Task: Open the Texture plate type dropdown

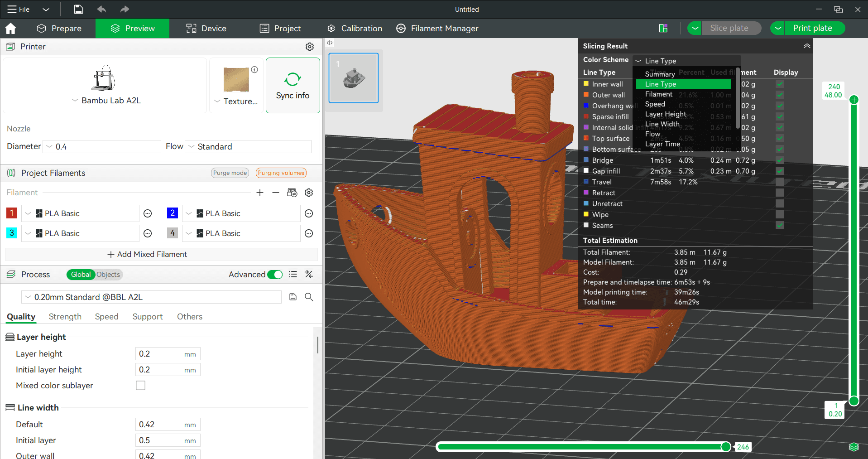Action: coord(236,101)
